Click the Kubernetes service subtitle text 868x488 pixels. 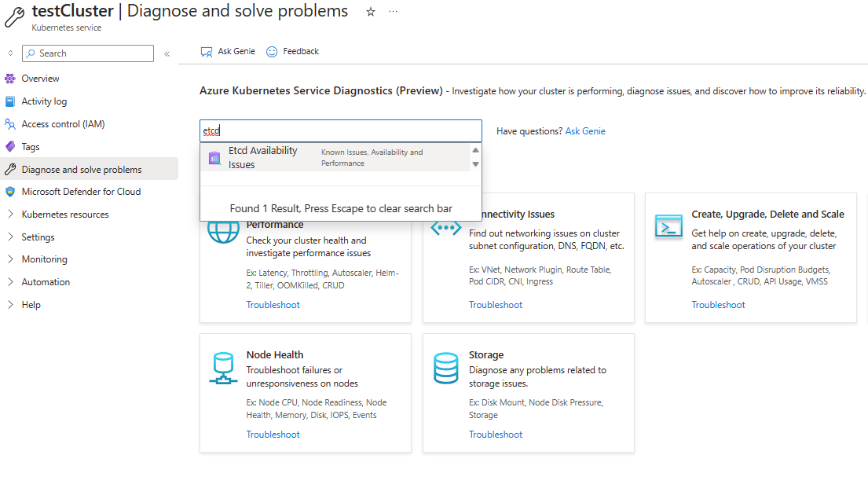(x=67, y=28)
